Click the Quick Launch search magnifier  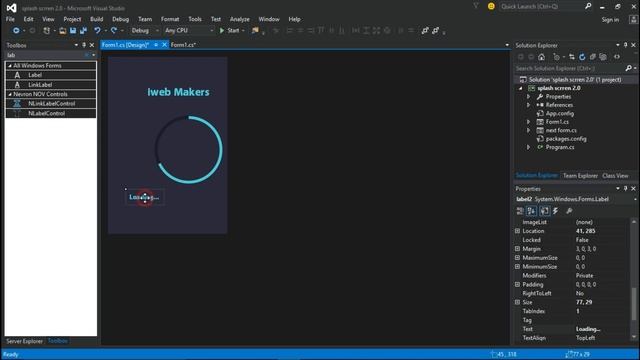pos(588,6)
